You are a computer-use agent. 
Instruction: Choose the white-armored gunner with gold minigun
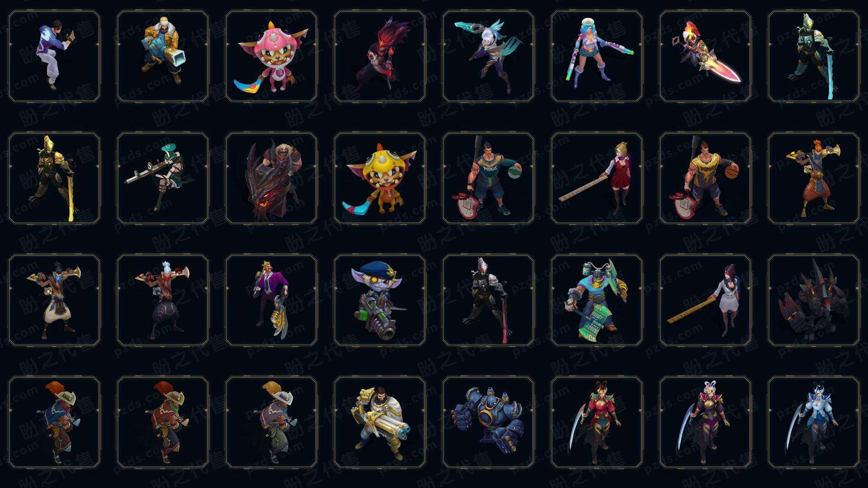click(x=380, y=422)
